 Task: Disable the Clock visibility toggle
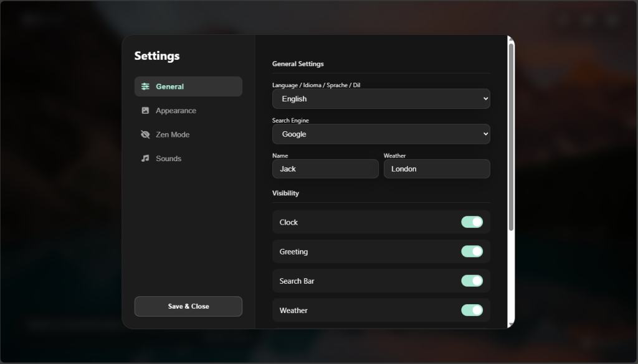(472, 222)
